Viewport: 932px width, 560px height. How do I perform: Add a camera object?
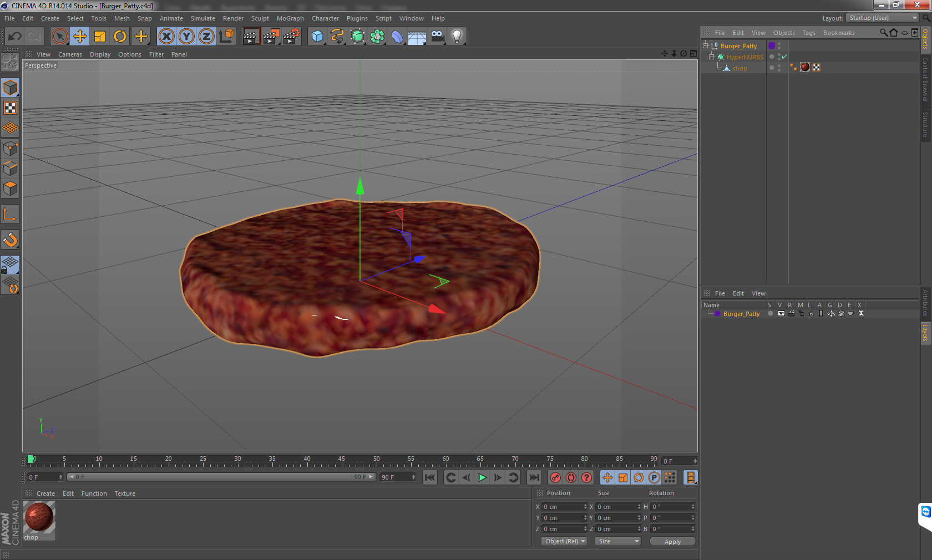(438, 37)
